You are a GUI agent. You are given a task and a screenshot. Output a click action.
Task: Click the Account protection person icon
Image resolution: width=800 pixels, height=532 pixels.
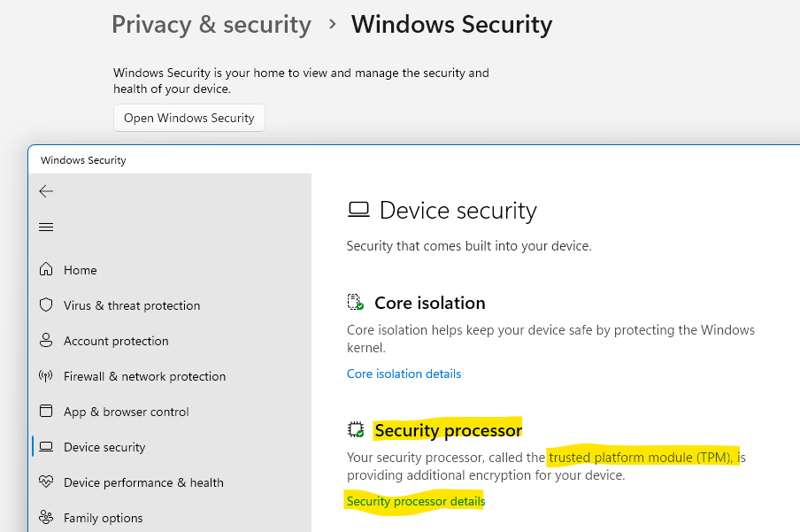pyautogui.click(x=46, y=341)
